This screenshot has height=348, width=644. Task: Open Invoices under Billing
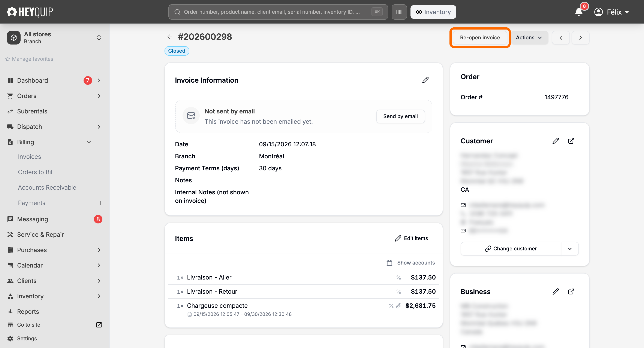coord(30,157)
